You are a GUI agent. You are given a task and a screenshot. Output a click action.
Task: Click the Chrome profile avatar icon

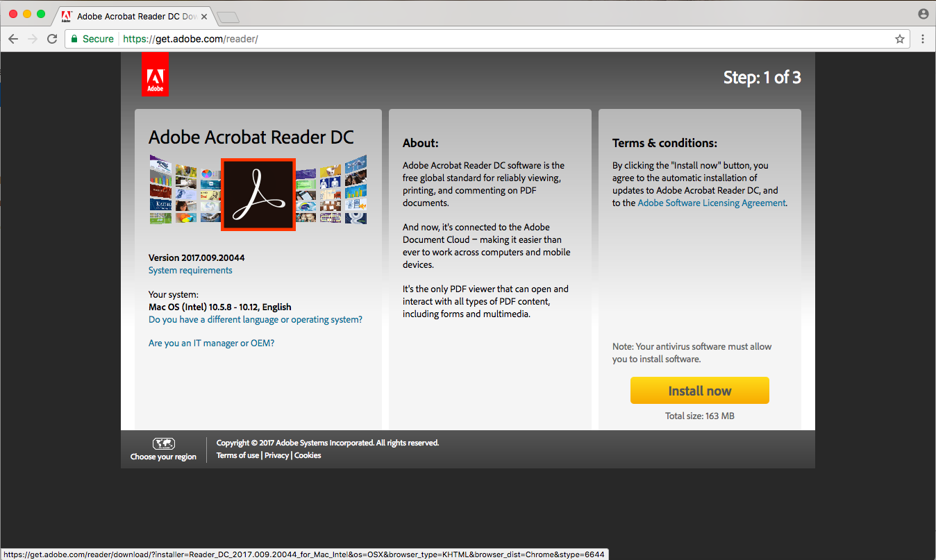(923, 14)
